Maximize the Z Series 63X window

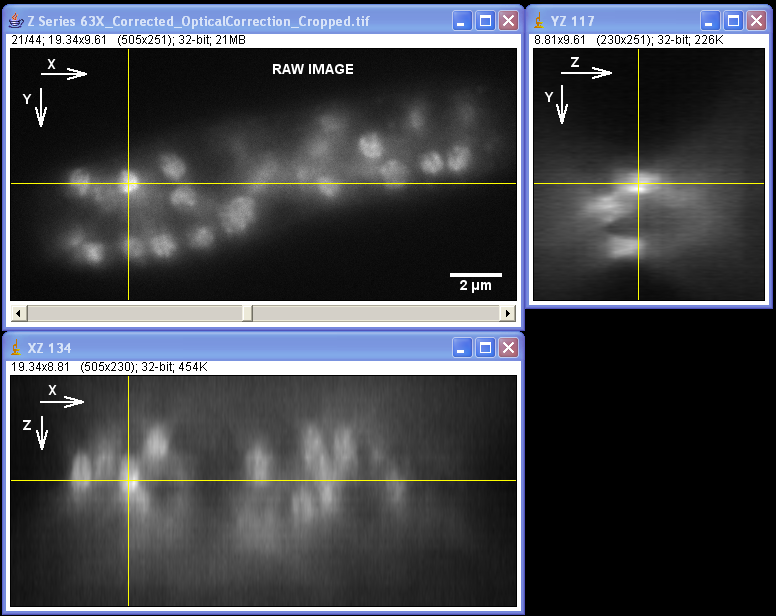coord(485,21)
